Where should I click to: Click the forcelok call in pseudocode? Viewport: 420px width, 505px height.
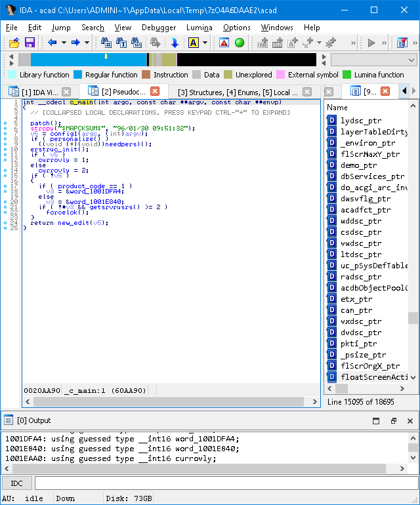(x=62, y=212)
